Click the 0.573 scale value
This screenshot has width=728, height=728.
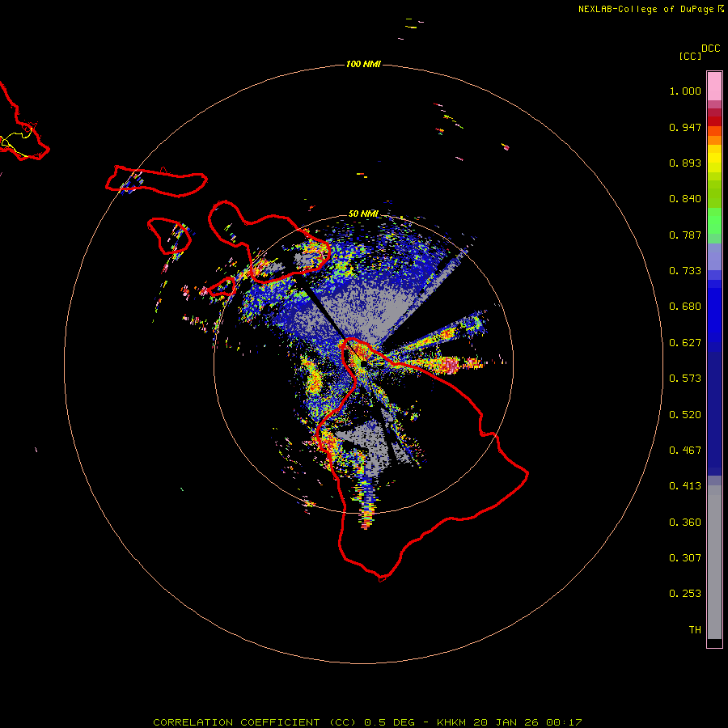(685, 379)
